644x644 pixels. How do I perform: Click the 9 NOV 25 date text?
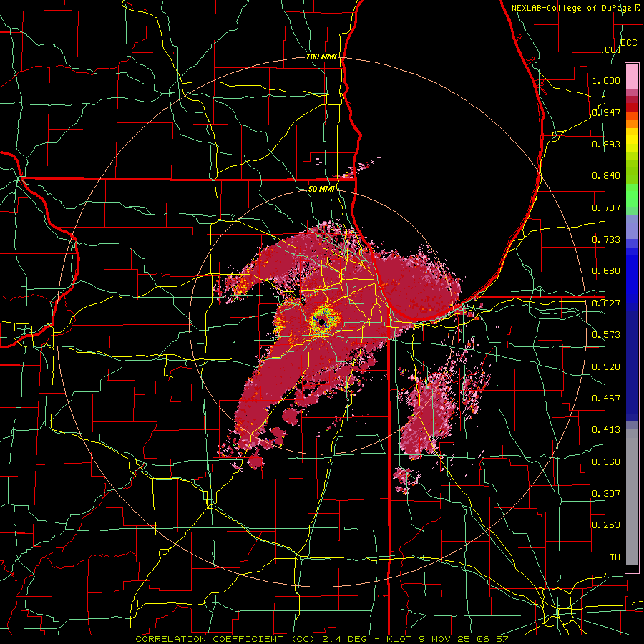(x=446, y=639)
